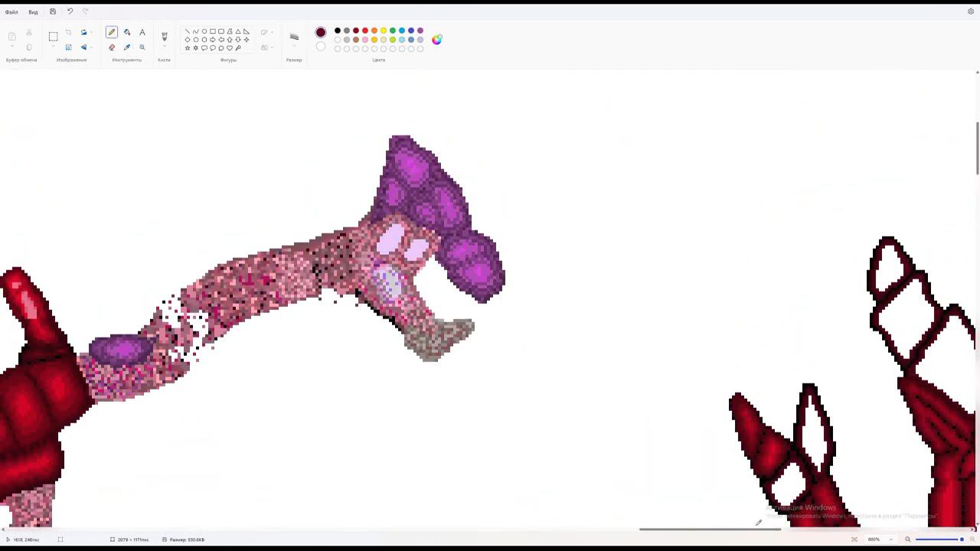Expand the selection options dropdown
The height and width of the screenshot is (551, 980).
(53, 47)
